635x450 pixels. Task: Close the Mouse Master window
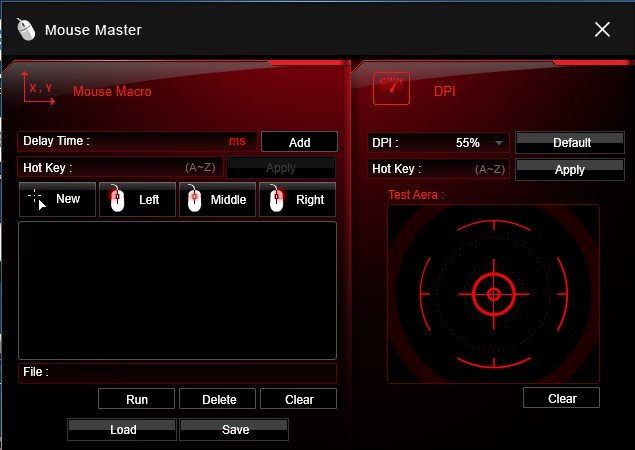[602, 29]
